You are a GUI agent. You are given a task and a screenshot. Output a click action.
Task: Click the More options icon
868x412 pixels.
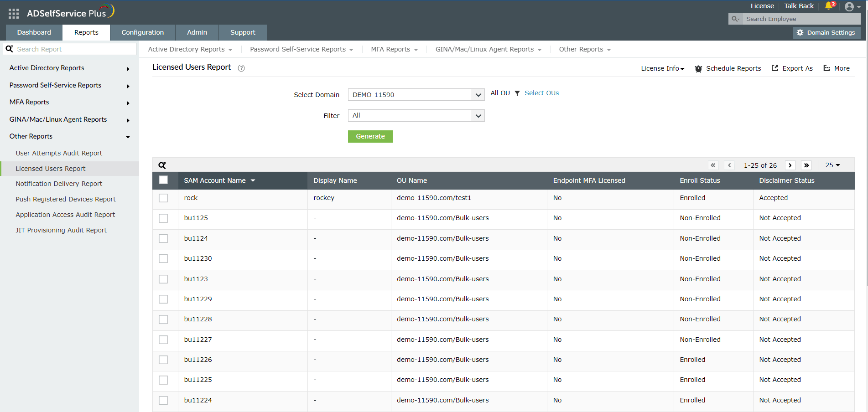(x=826, y=68)
